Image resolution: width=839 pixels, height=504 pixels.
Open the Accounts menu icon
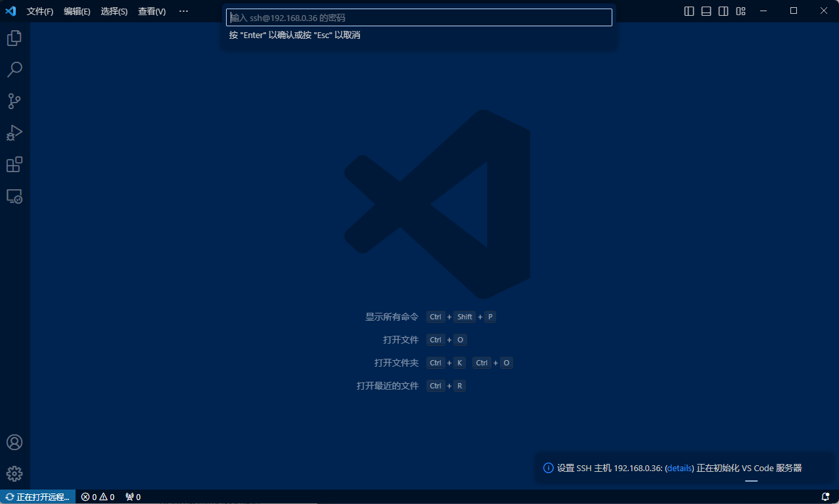(14, 442)
